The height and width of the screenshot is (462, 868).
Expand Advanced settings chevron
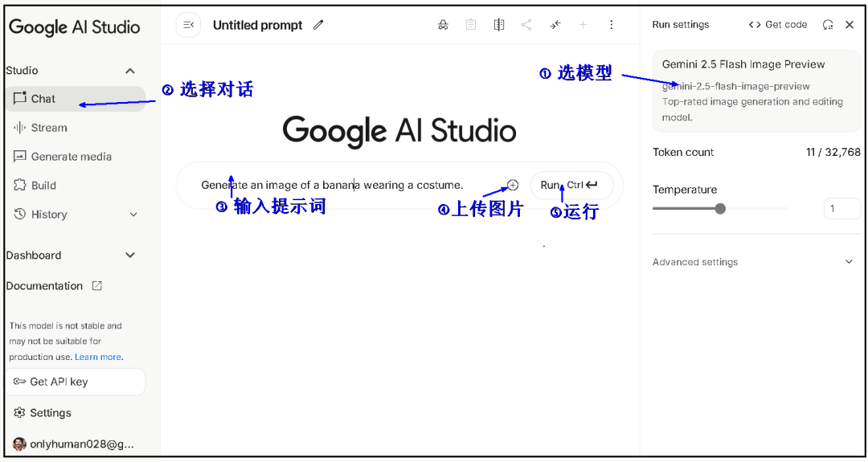click(849, 262)
